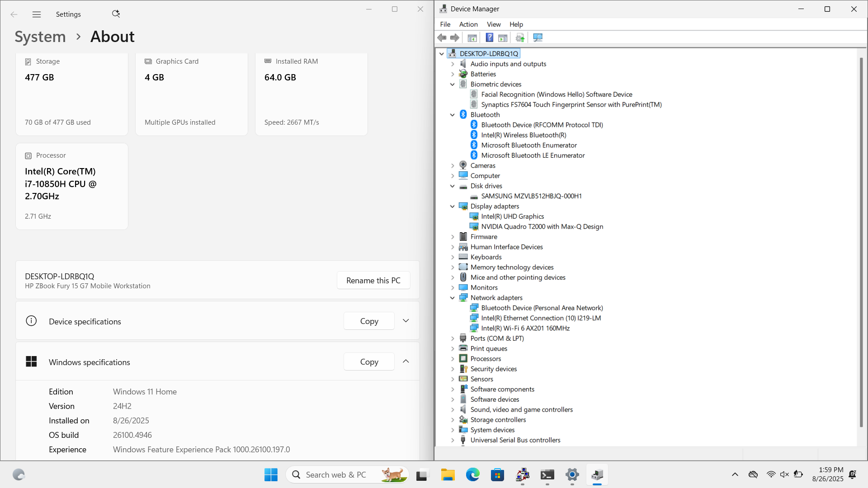The height and width of the screenshot is (488, 868).
Task: Show hidden tray icons chevron
Action: (735, 474)
